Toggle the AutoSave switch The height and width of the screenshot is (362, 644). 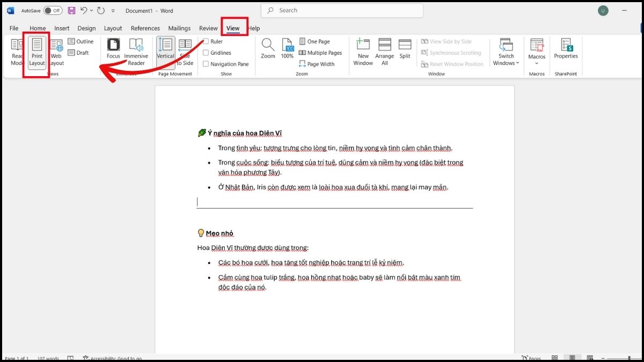53,10
